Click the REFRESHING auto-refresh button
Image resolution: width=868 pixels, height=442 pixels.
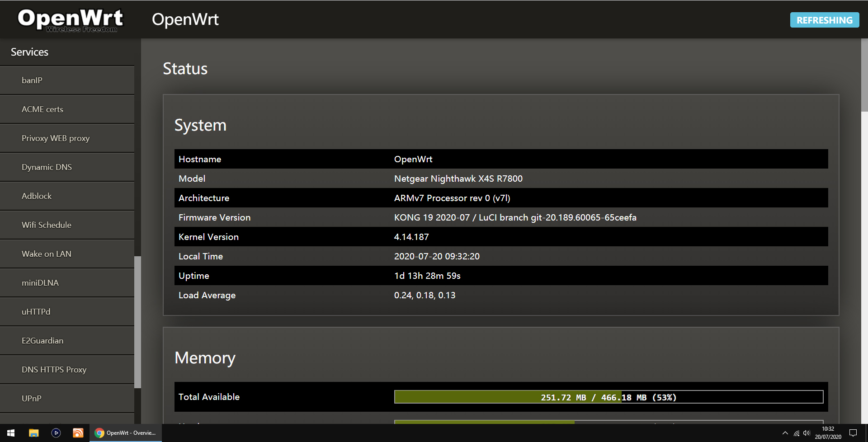click(x=825, y=20)
